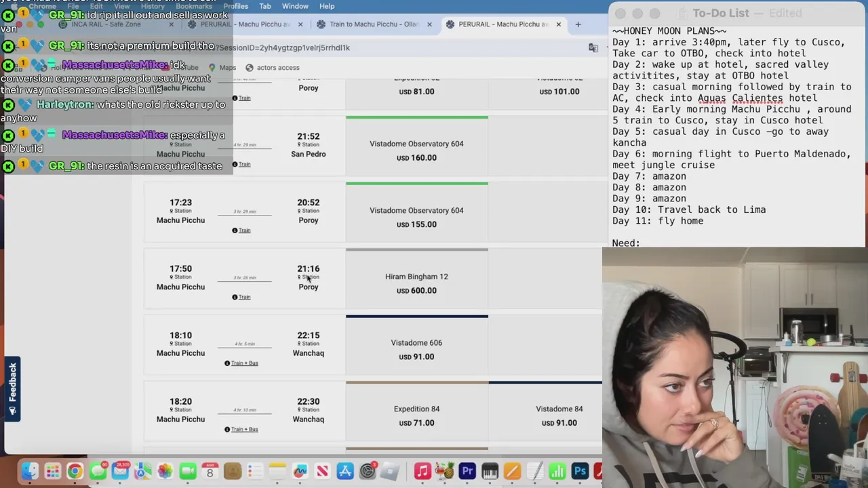868x488 pixels.
Task: Open a new Chrome tab
Action: (x=578, y=24)
